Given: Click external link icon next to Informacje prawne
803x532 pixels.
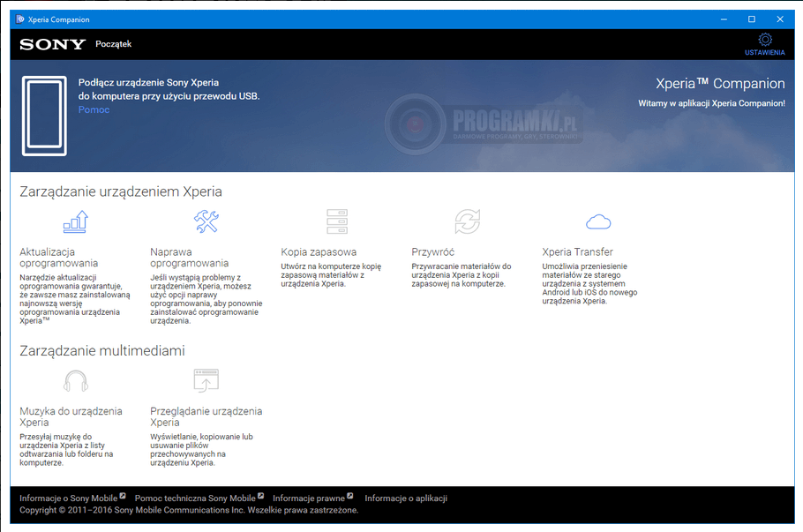Looking at the screenshot, I should click(x=350, y=496).
